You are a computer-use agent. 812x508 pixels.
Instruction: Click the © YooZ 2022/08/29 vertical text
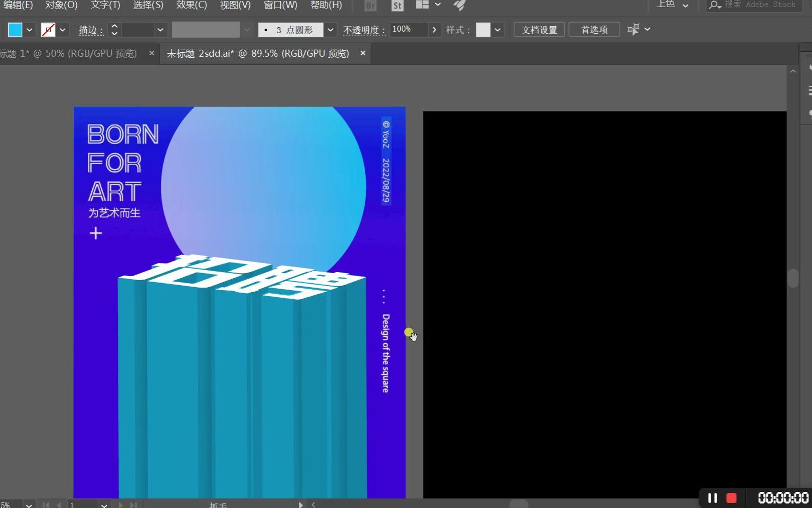[386, 161]
